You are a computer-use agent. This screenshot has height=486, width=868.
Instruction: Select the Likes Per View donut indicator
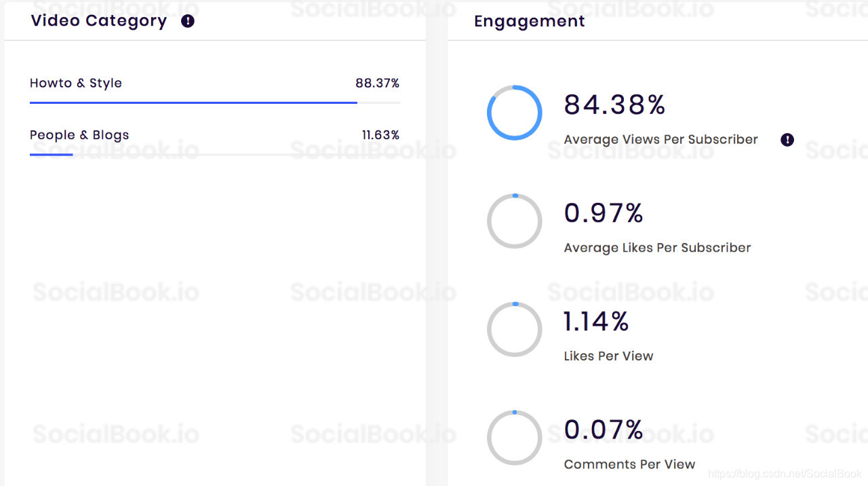515,330
